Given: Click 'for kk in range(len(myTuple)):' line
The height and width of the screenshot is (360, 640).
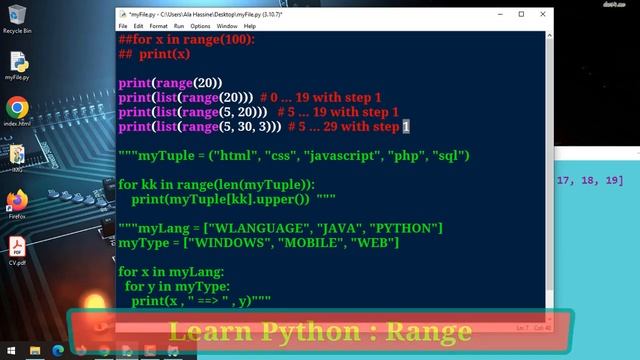Looking at the screenshot, I should (216, 185).
